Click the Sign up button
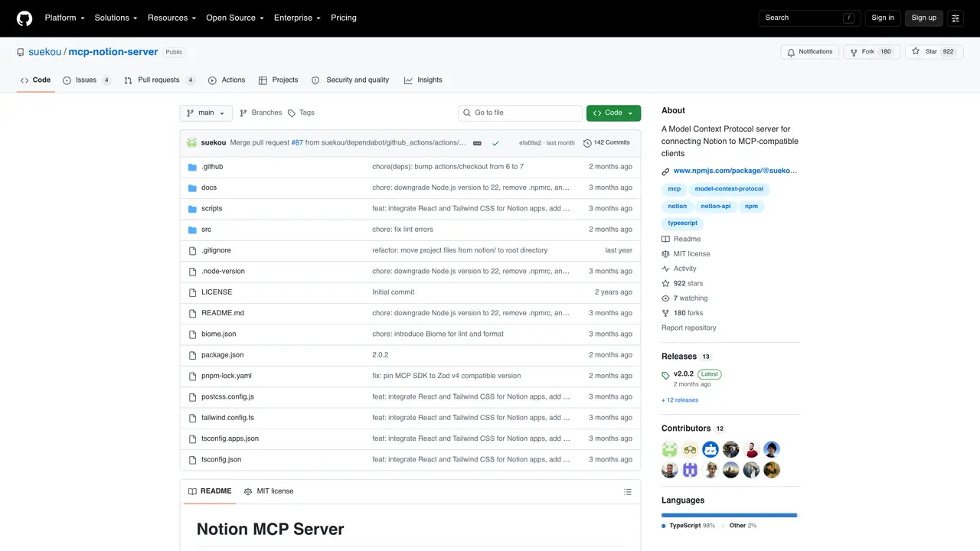Image resolution: width=980 pixels, height=551 pixels. 923,18
